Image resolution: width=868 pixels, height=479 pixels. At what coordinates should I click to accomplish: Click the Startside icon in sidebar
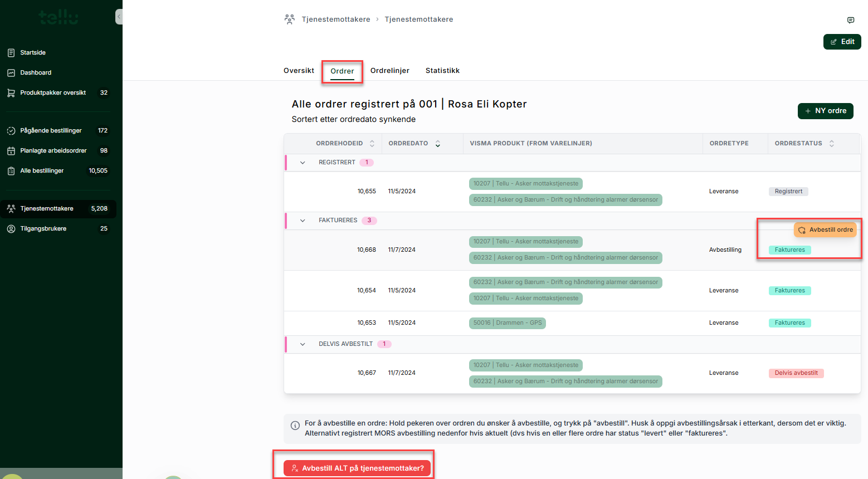[x=11, y=53]
